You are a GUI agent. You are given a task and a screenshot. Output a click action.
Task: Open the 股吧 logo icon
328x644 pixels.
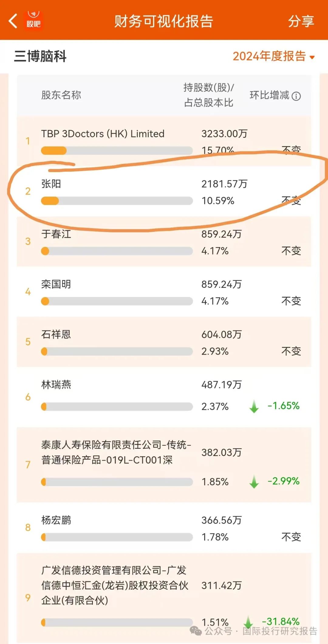(33, 20)
